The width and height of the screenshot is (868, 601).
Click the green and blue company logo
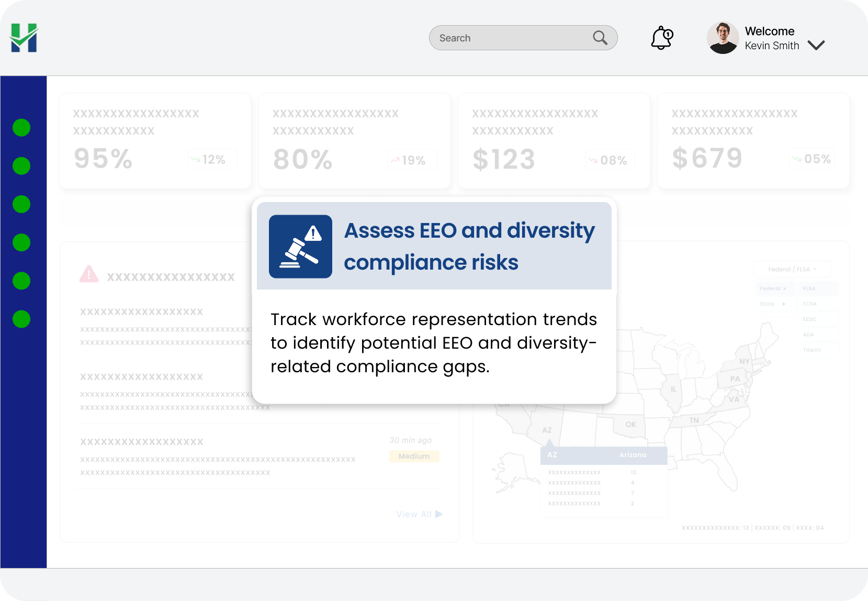(x=24, y=38)
